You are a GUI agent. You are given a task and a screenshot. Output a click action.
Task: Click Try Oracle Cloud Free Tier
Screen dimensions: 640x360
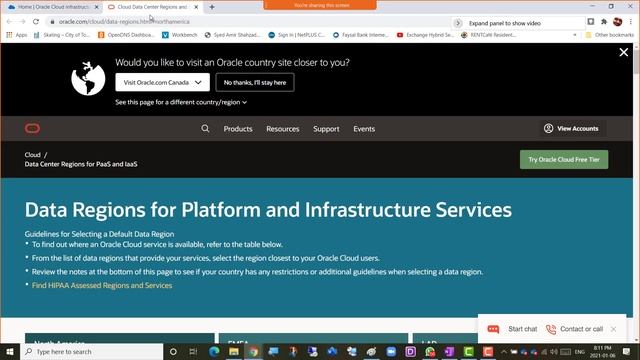[x=564, y=160]
